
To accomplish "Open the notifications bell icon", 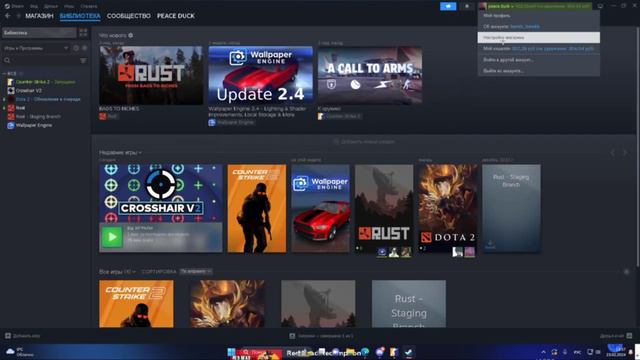I will pos(467,6).
